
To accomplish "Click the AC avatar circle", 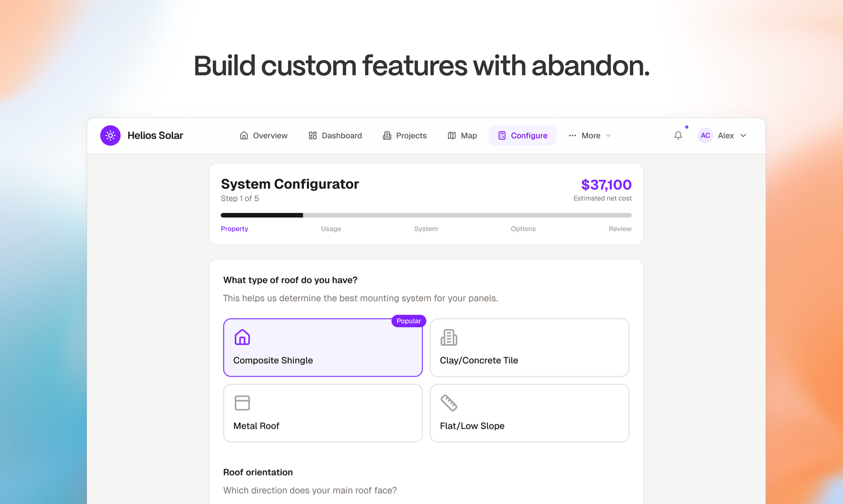I will (705, 135).
